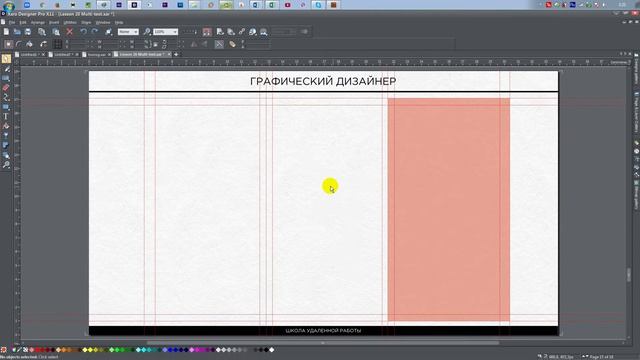
Task: Click the horizontal scrollbar below canvas
Action: [x=322, y=343]
